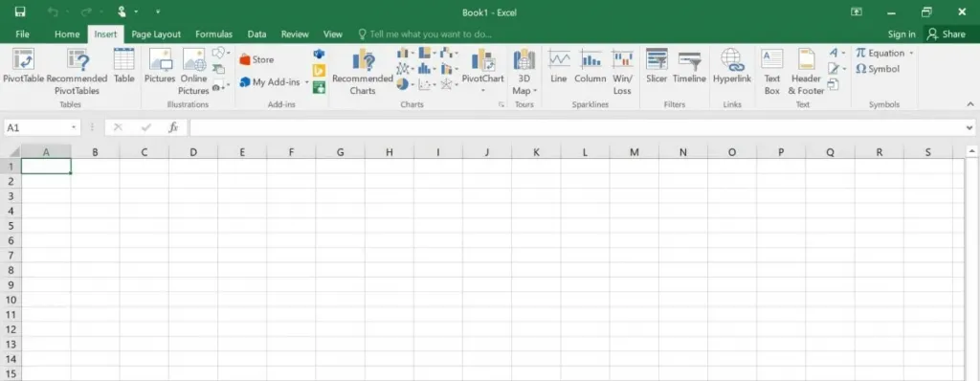Open Online Pictures search
980x381 pixels.
193,72
